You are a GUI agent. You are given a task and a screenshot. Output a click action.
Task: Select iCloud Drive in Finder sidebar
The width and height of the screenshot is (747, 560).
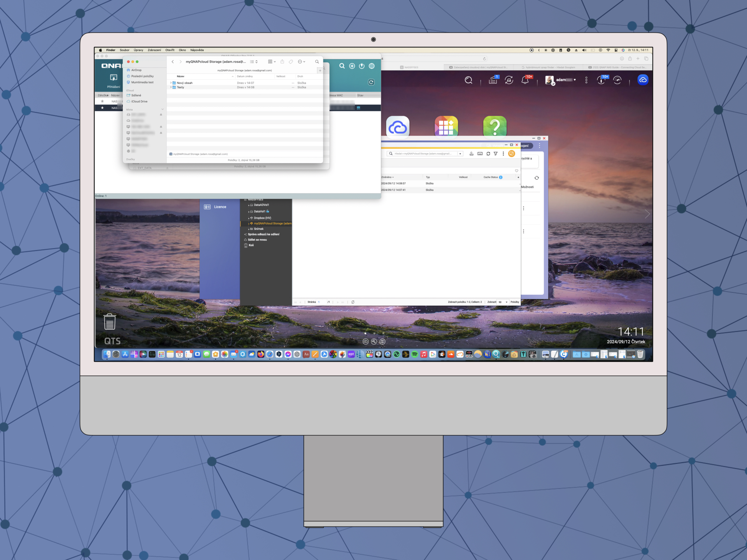139,101
